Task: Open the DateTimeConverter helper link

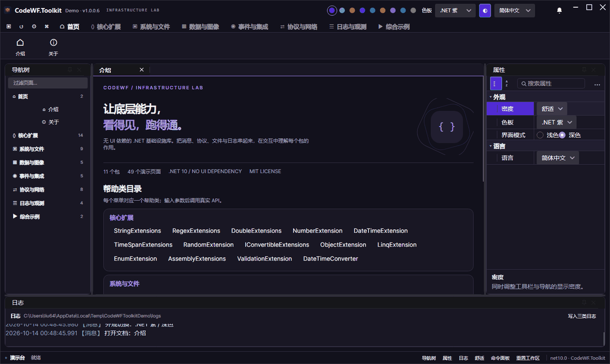Action: click(330, 259)
